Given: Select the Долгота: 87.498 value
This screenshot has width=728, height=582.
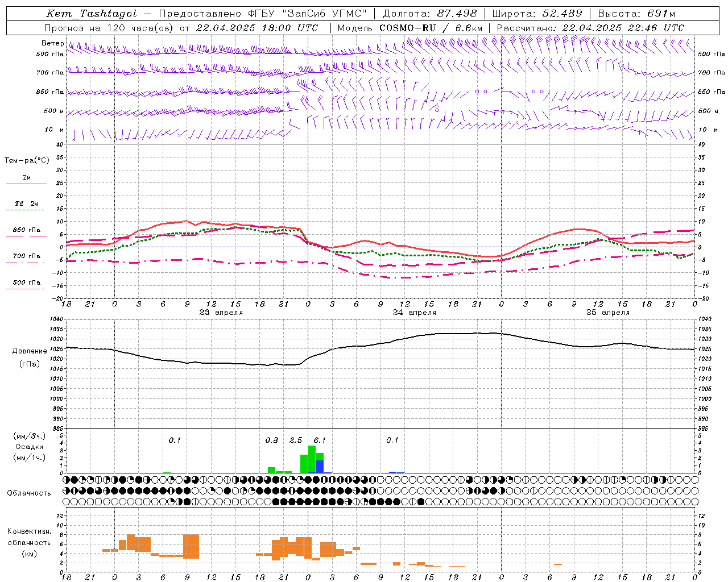Looking at the screenshot, I should (430, 14).
